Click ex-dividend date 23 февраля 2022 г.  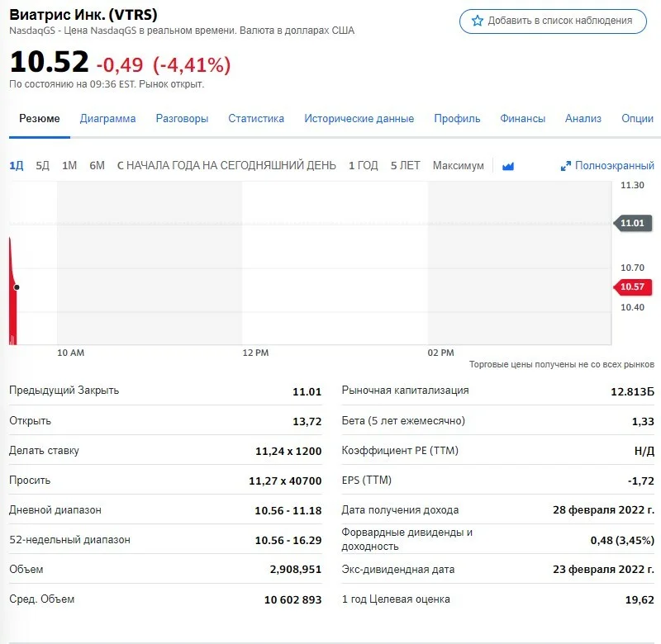pos(604,570)
